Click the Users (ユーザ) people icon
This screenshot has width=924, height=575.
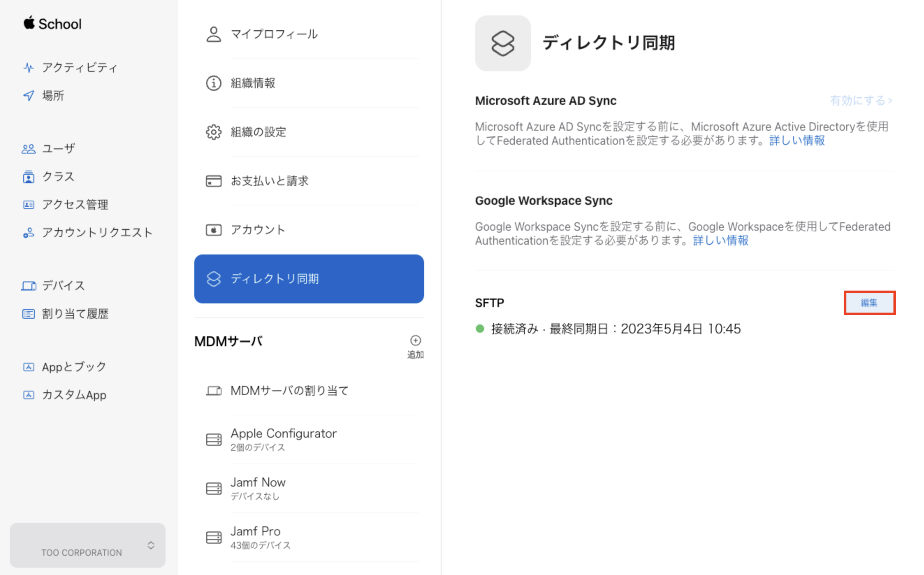[x=29, y=149]
